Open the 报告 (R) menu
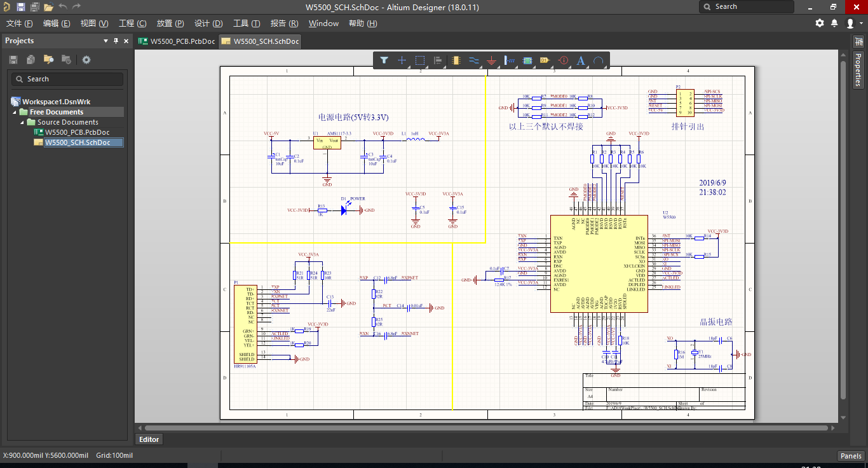 pyautogui.click(x=284, y=24)
